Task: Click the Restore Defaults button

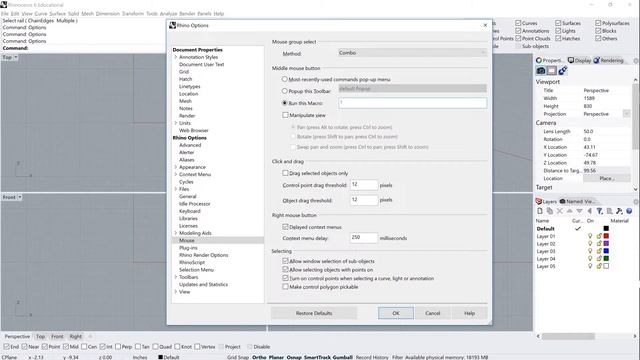Action: click(x=314, y=313)
